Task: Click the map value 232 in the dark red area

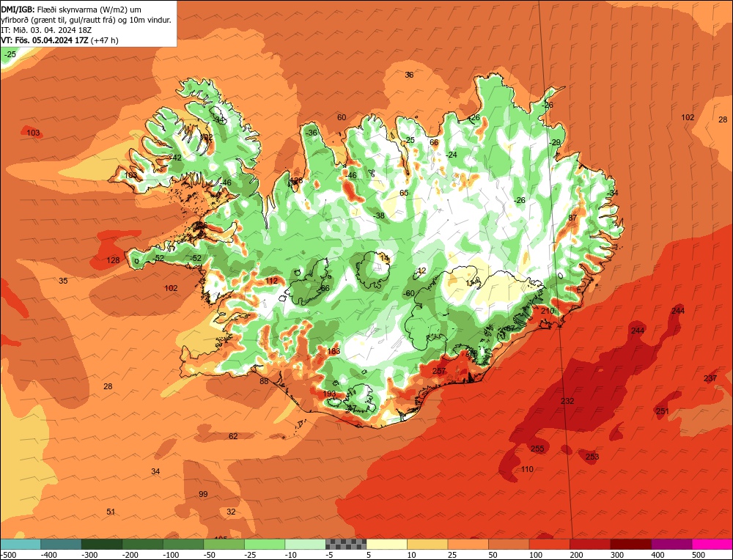Action: coord(567,401)
